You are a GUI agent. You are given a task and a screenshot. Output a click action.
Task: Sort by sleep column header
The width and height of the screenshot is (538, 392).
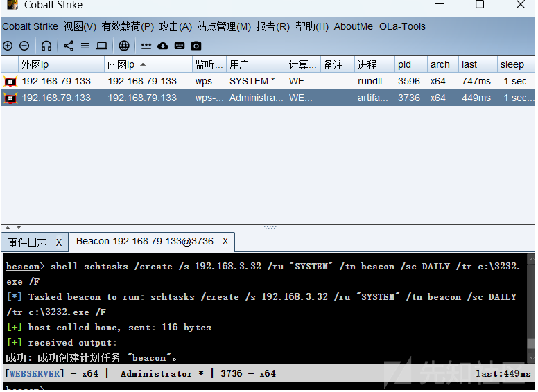tap(517, 64)
